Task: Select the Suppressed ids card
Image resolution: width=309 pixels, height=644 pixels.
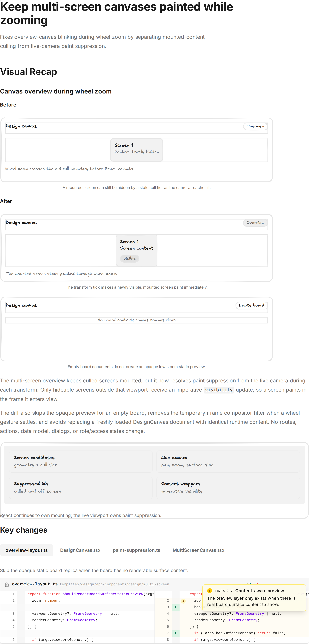Action: click(x=81, y=487)
